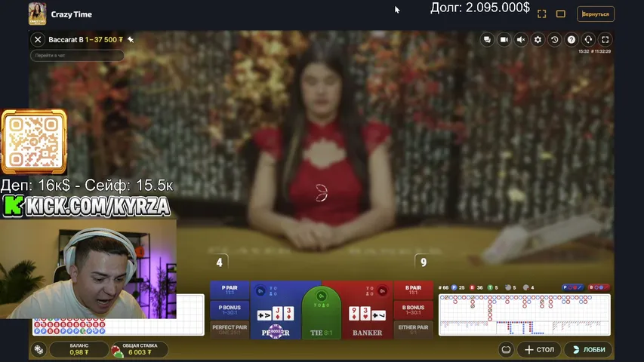The width and height of the screenshot is (644, 362).
Task: Click the seat view icon near СТОЛ
Action: pos(506,350)
